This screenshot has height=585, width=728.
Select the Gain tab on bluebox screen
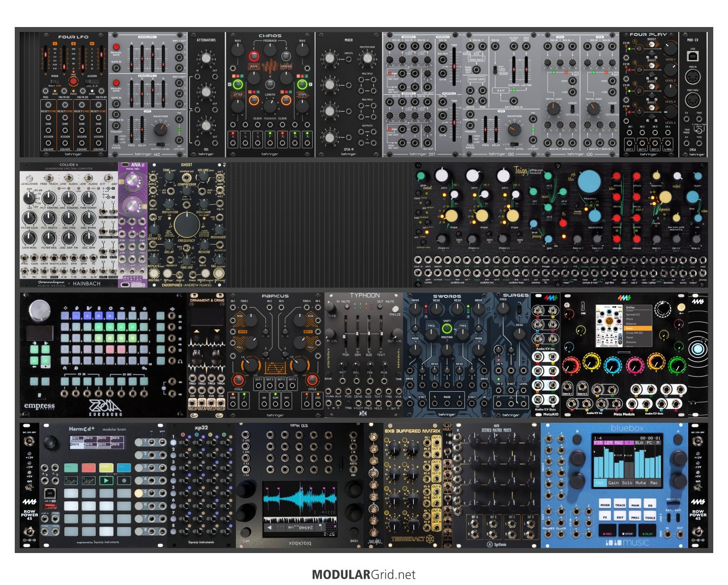click(x=613, y=483)
